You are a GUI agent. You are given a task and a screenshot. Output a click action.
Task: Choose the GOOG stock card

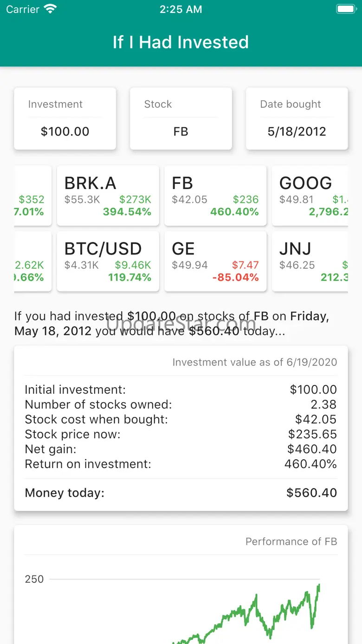(x=310, y=196)
